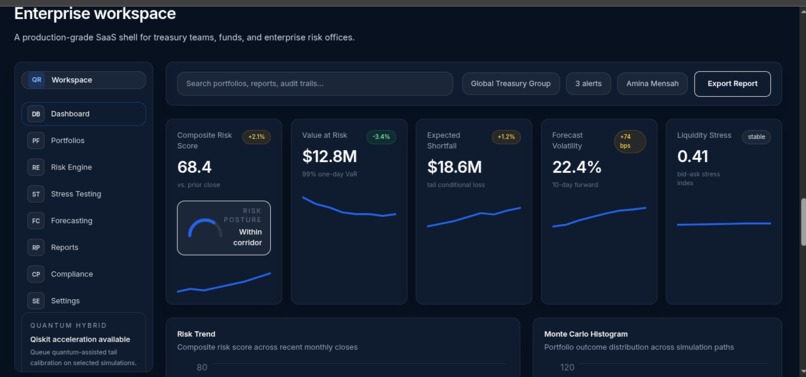
Task: Click the 0.41 Liquidity Stress value
Action: click(692, 156)
